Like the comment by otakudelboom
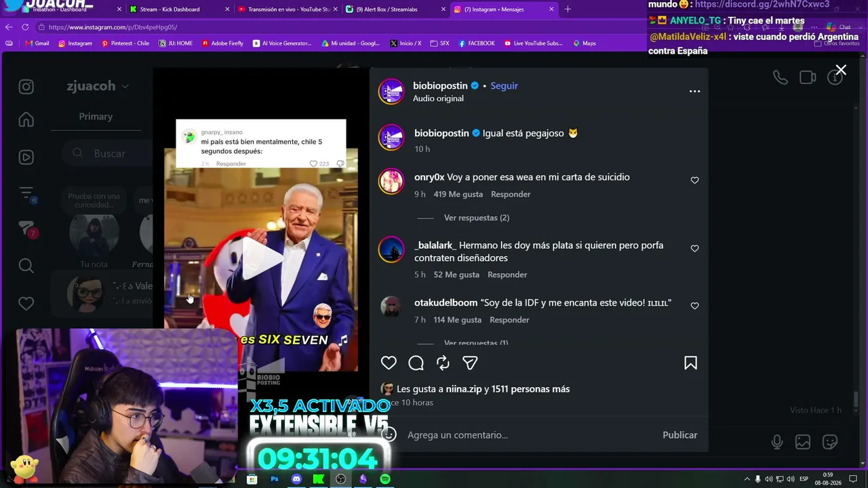 [694, 306]
